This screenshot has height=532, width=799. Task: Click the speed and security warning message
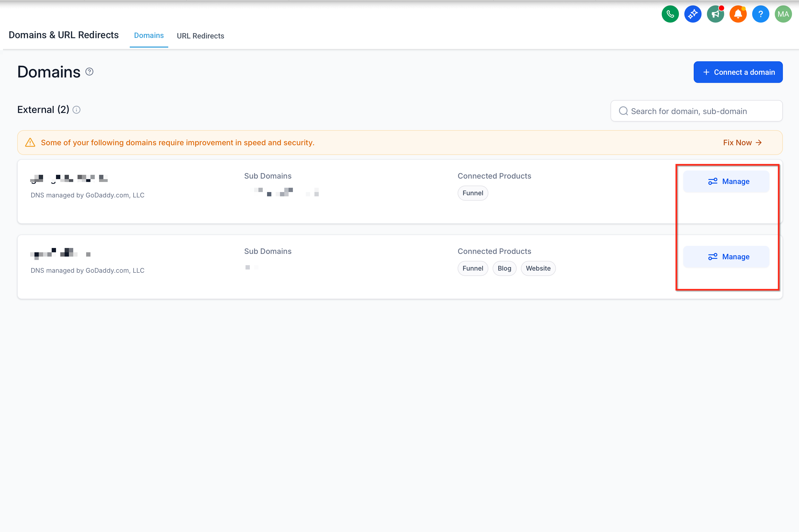(178, 143)
